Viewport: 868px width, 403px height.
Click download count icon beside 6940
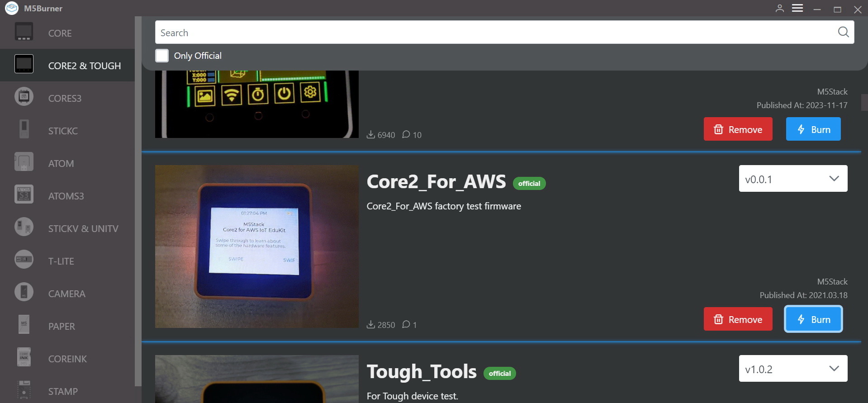click(x=370, y=134)
